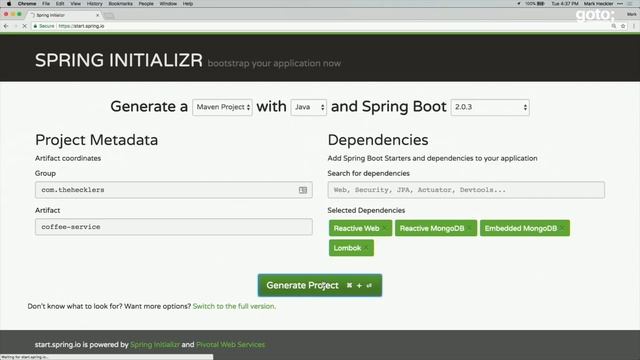Open the Maven Project type dropdown

point(222,107)
